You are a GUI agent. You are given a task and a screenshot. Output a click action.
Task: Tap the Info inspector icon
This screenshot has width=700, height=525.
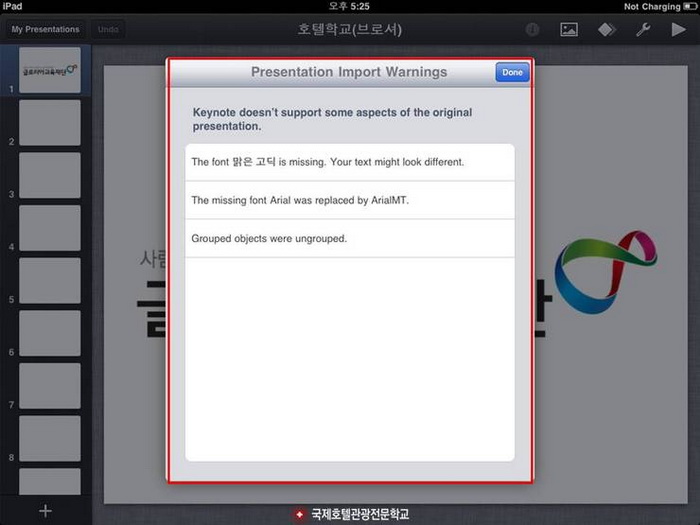pos(532,30)
